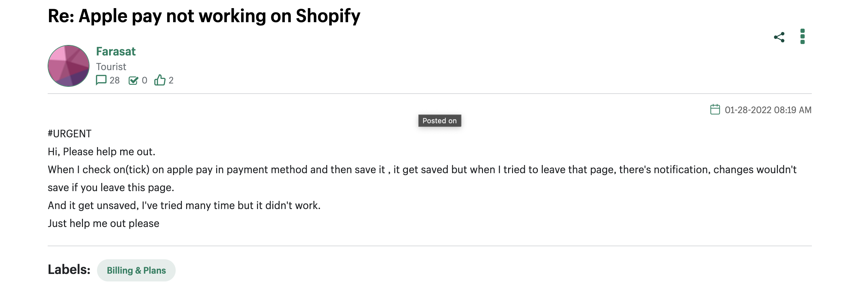
Task: Click Farasat's pink avatar image
Action: tap(68, 66)
